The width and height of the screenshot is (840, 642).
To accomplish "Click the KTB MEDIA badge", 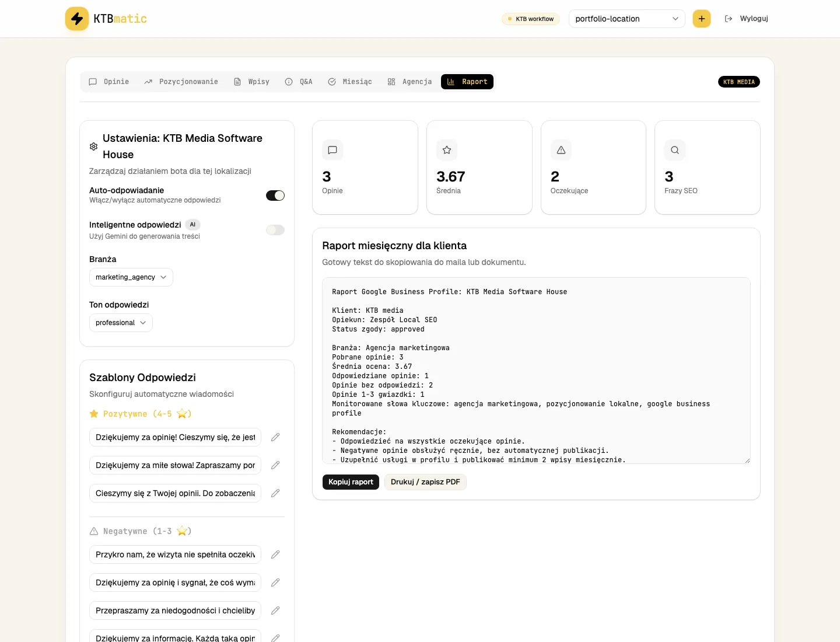I will point(739,82).
